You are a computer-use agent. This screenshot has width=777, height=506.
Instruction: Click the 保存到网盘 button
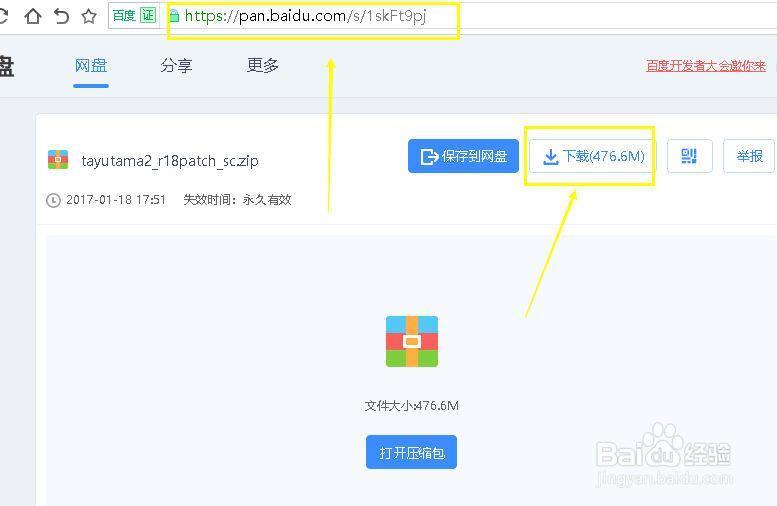(x=463, y=156)
